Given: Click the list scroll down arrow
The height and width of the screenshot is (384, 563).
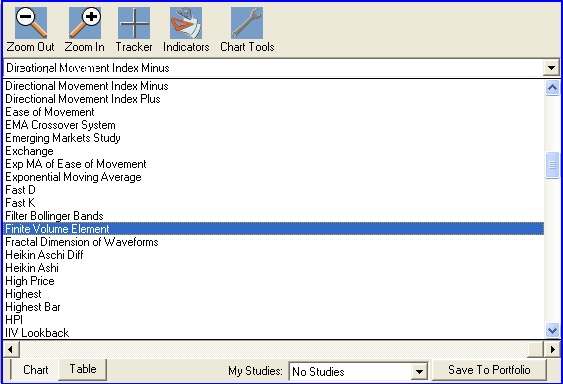Looking at the screenshot, I should click(x=552, y=330).
